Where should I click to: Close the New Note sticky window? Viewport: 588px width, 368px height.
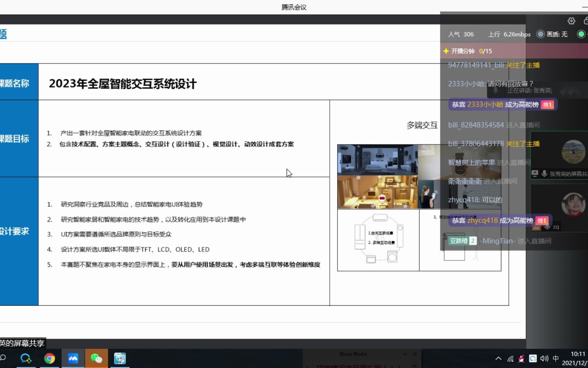pyautogui.click(x=415, y=354)
